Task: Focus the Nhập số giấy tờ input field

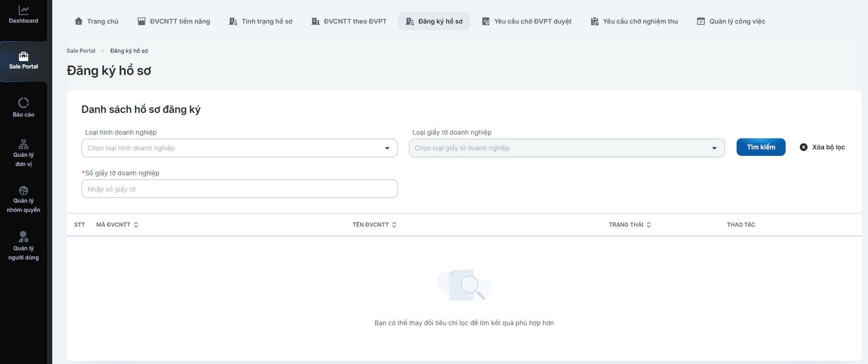Action: (239, 189)
